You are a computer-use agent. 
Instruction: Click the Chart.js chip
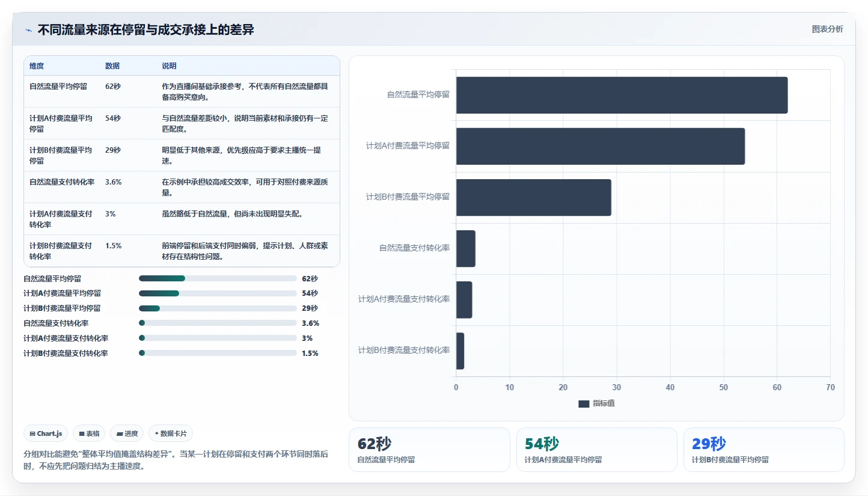pos(46,433)
